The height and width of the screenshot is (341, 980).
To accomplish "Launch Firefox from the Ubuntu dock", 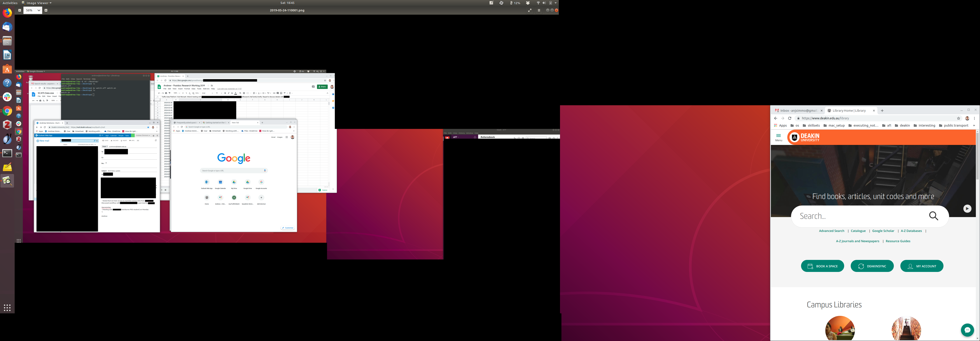I will (7, 13).
